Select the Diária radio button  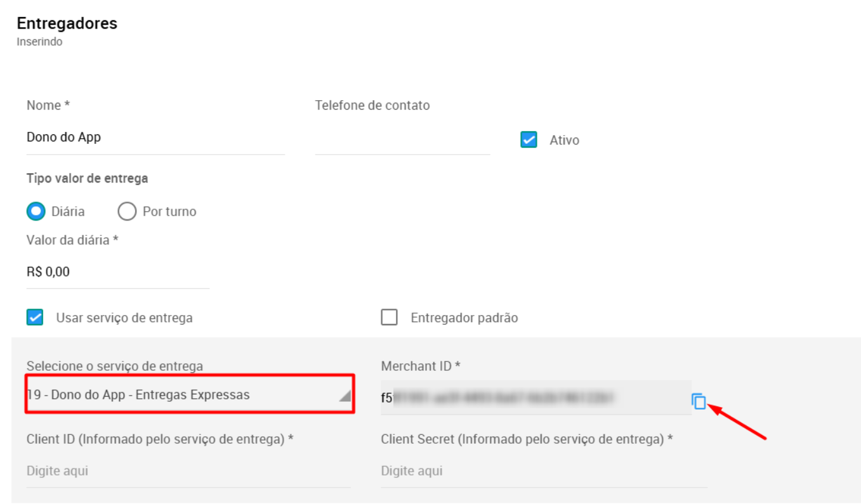[x=36, y=211]
